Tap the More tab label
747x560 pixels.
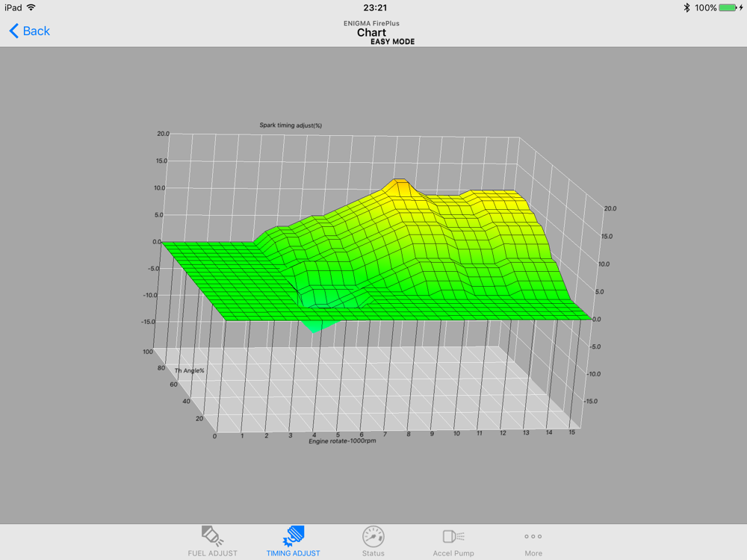[533, 553]
